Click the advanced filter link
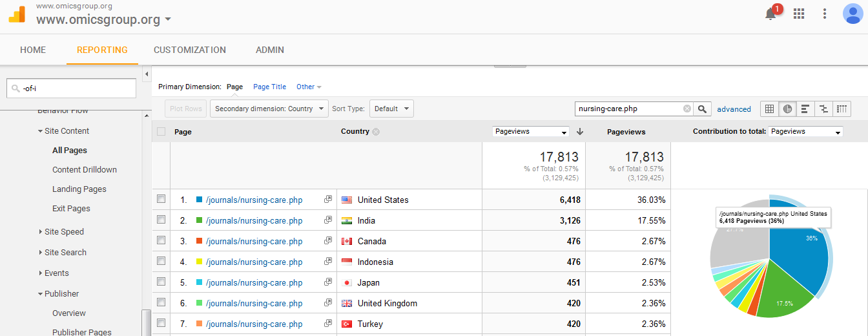 tap(734, 109)
